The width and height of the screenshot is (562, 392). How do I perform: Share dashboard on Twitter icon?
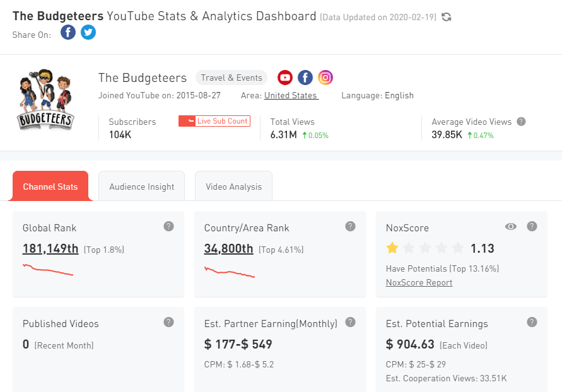88,32
